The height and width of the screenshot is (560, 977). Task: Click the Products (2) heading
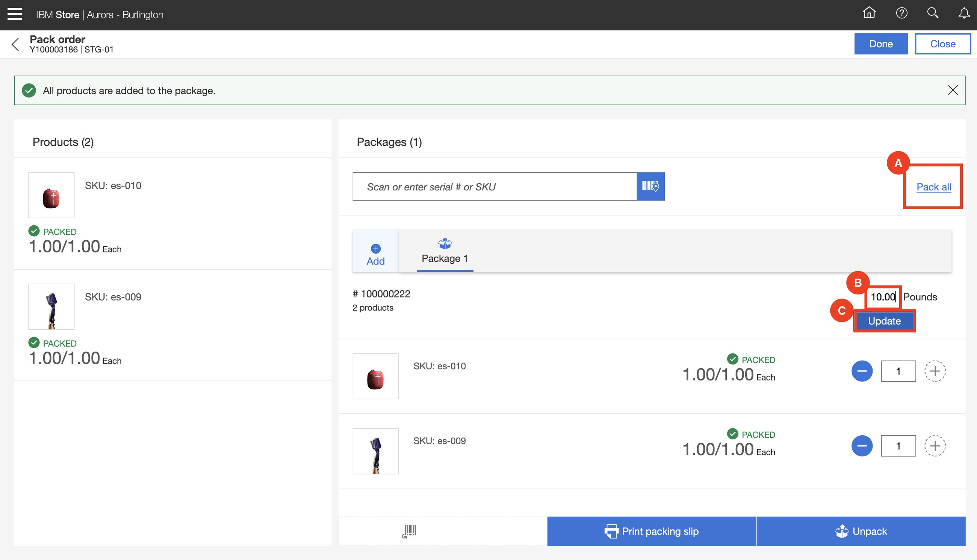coord(63,142)
